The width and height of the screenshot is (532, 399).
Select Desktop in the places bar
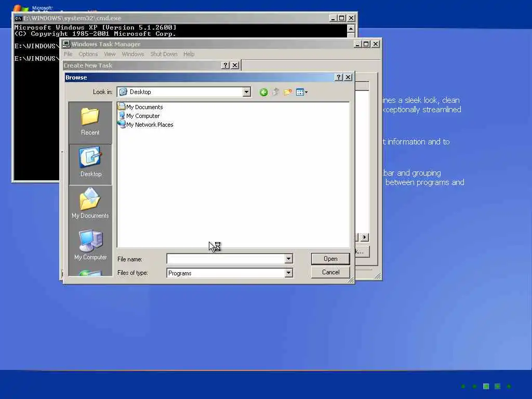click(90, 164)
